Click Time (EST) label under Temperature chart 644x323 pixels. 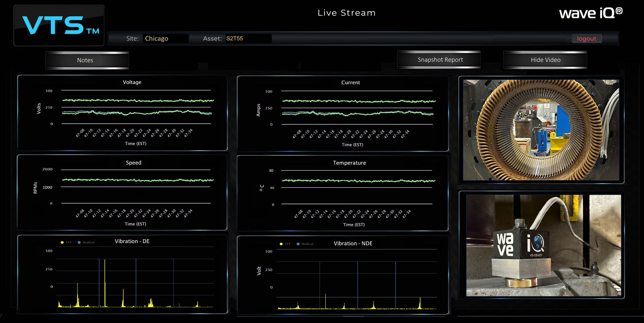click(x=354, y=225)
